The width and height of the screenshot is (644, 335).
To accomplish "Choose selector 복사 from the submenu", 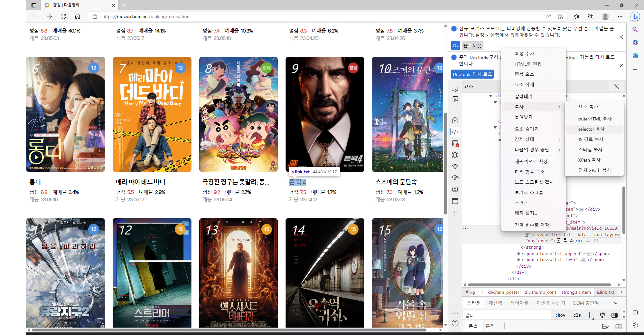I will pyautogui.click(x=594, y=129).
